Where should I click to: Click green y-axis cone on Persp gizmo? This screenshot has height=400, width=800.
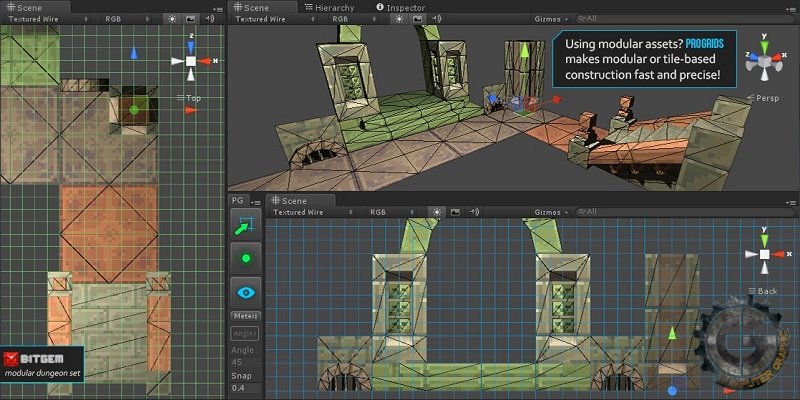[x=764, y=47]
